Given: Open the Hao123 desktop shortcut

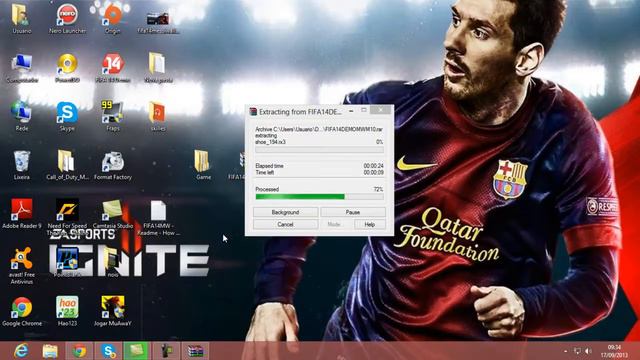Looking at the screenshot, I should [67, 311].
